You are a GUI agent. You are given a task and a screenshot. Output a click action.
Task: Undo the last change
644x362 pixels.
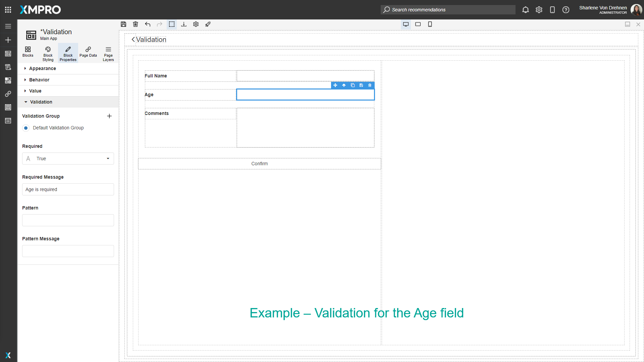pyautogui.click(x=148, y=24)
